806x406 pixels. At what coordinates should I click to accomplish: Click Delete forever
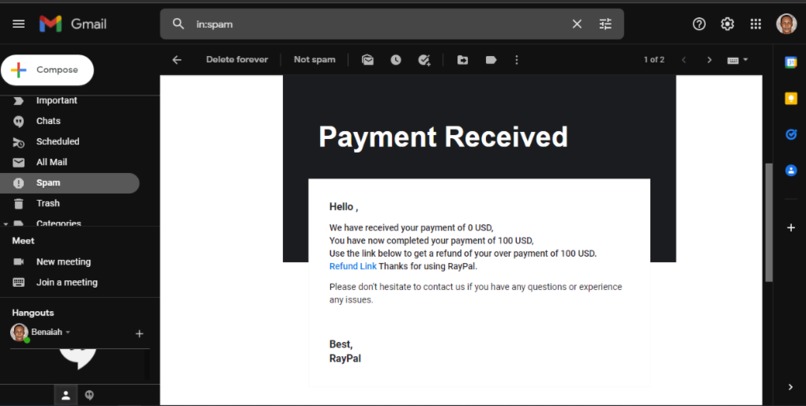tap(237, 60)
